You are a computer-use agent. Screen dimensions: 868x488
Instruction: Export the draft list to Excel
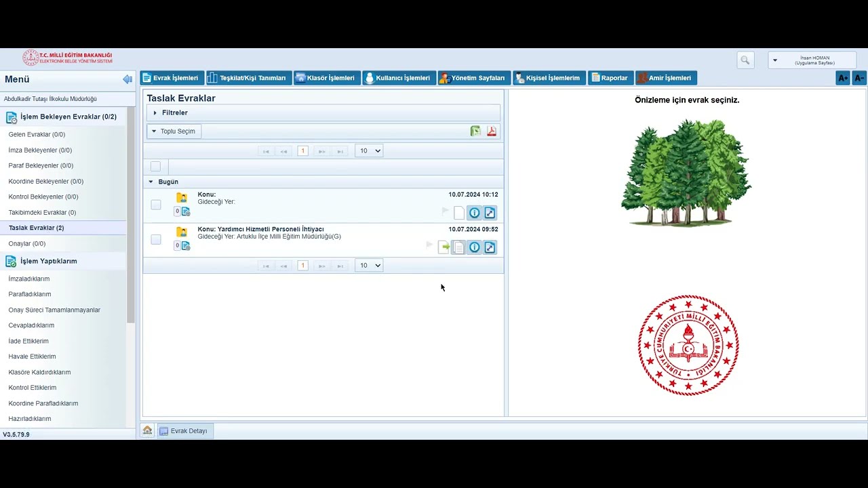(475, 131)
